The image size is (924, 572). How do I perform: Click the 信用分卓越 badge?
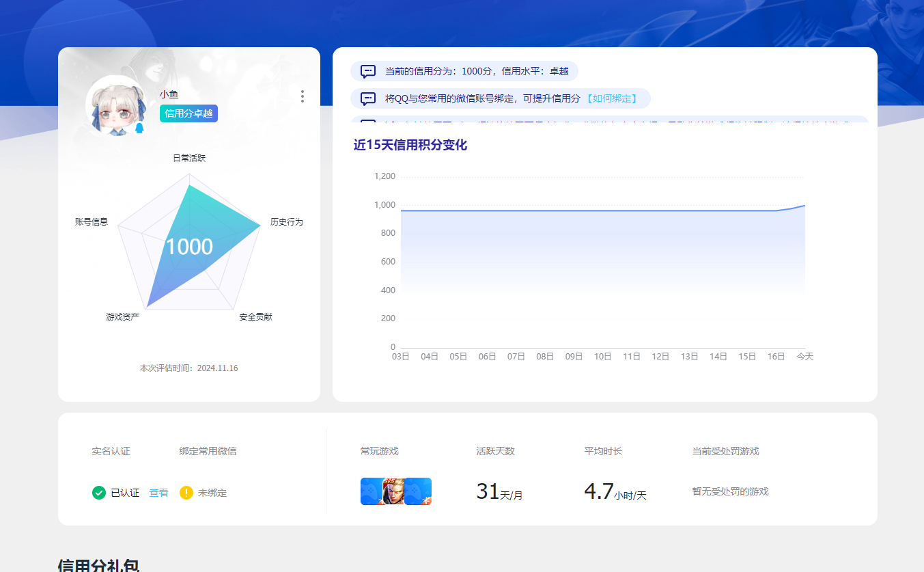click(188, 113)
